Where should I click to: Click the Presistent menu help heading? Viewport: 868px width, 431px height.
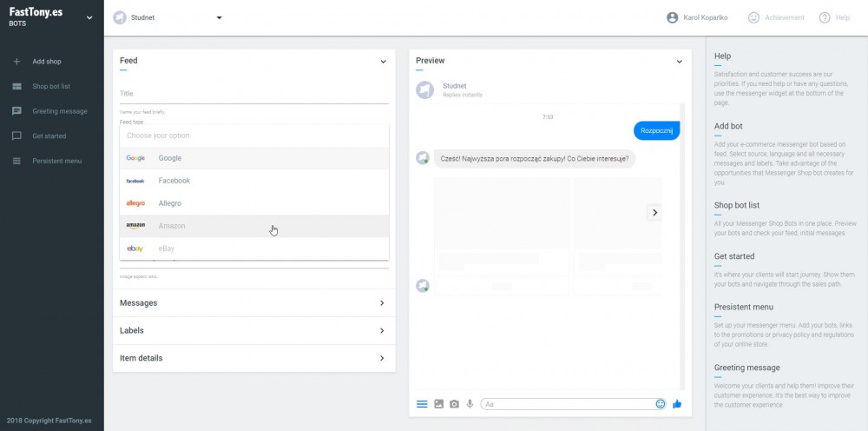point(744,307)
